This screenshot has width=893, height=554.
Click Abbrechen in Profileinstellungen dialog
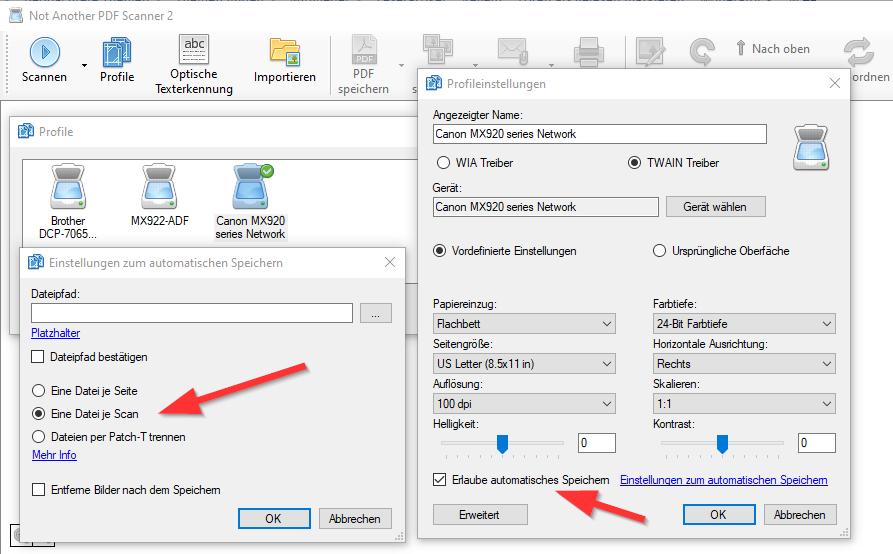pyautogui.click(x=800, y=515)
